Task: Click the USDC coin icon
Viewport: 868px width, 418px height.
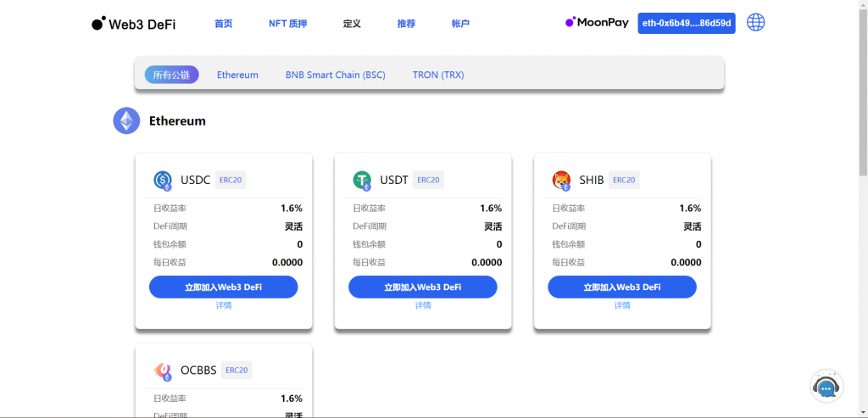Action: 163,180
